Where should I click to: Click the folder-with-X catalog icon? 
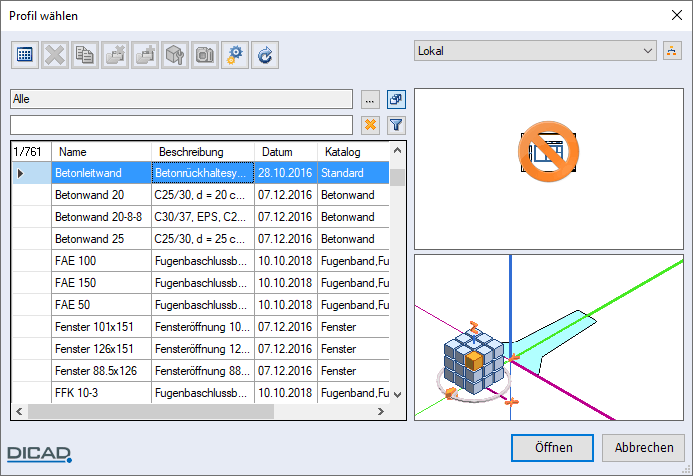coord(115,55)
